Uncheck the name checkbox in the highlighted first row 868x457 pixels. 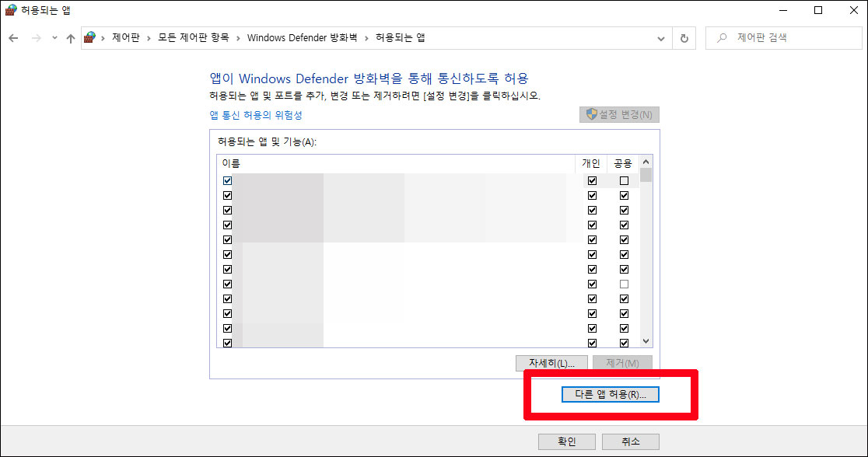click(228, 180)
